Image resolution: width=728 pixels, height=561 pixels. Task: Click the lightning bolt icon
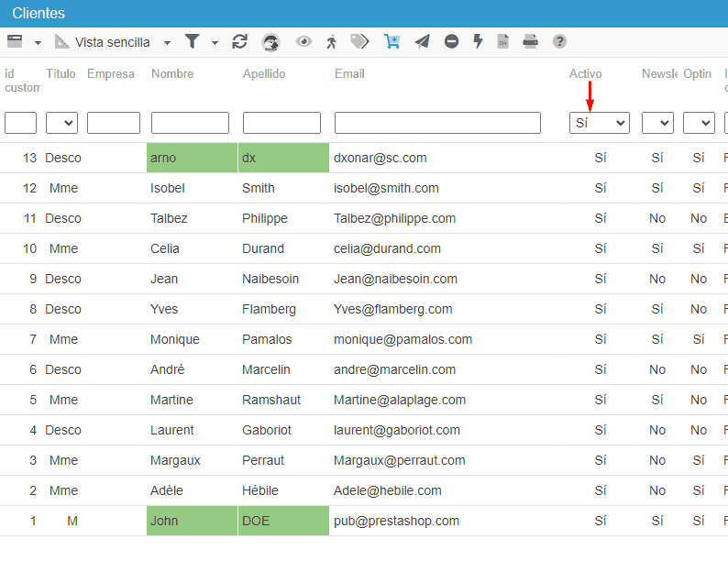[x=478, y=41]
